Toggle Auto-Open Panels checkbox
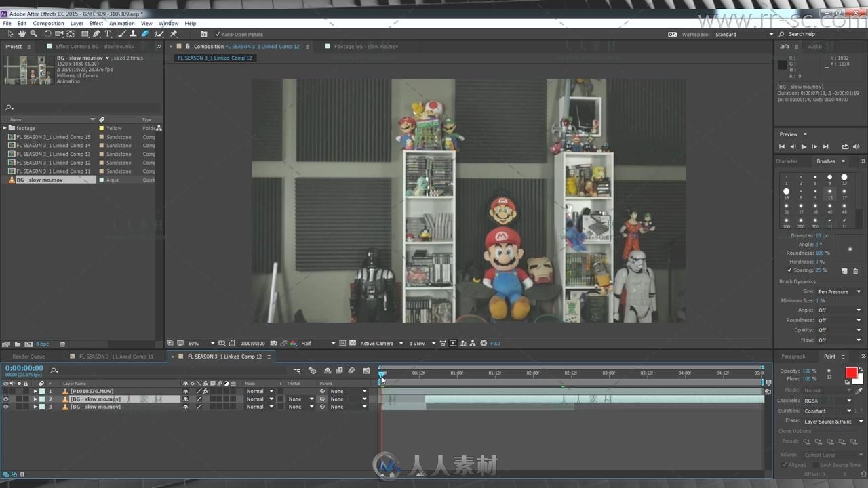868x488 pixels. click(x=218, y=34)
